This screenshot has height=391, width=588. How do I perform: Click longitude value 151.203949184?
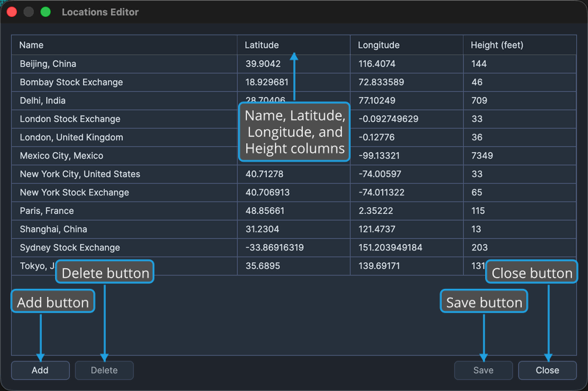coord(390,248)
